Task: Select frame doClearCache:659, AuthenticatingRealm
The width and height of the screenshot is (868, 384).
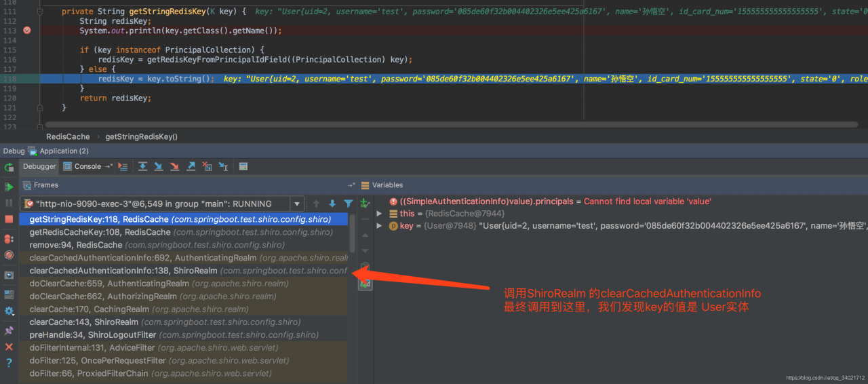Action: pos(184,284)
